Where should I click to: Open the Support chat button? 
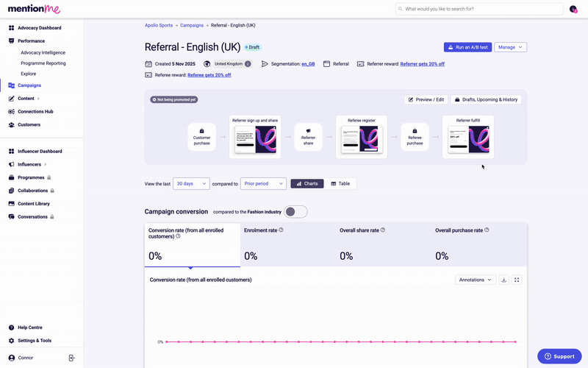[559, 356]
